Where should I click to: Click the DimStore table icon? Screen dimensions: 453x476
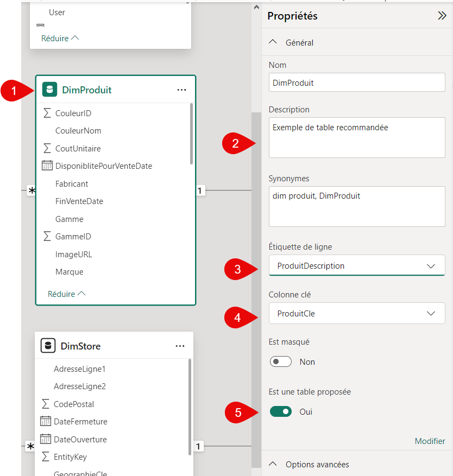(48, 346)
